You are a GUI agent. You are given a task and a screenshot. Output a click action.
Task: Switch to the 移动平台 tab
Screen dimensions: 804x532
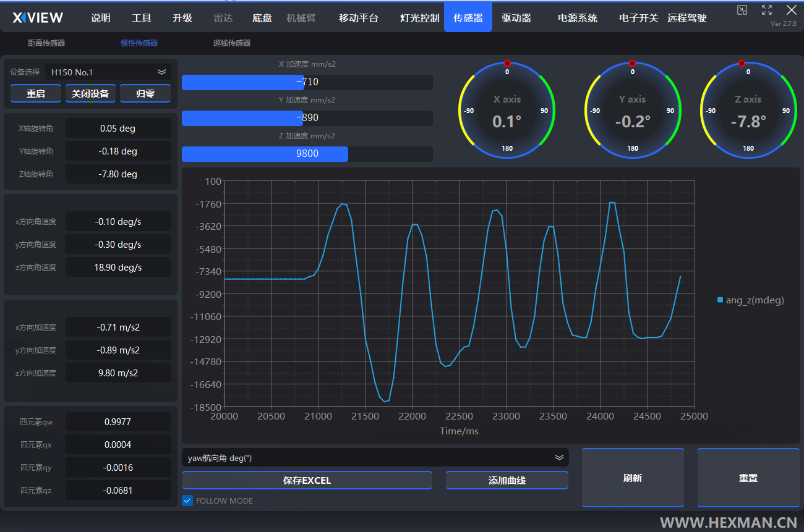(359, 18)
